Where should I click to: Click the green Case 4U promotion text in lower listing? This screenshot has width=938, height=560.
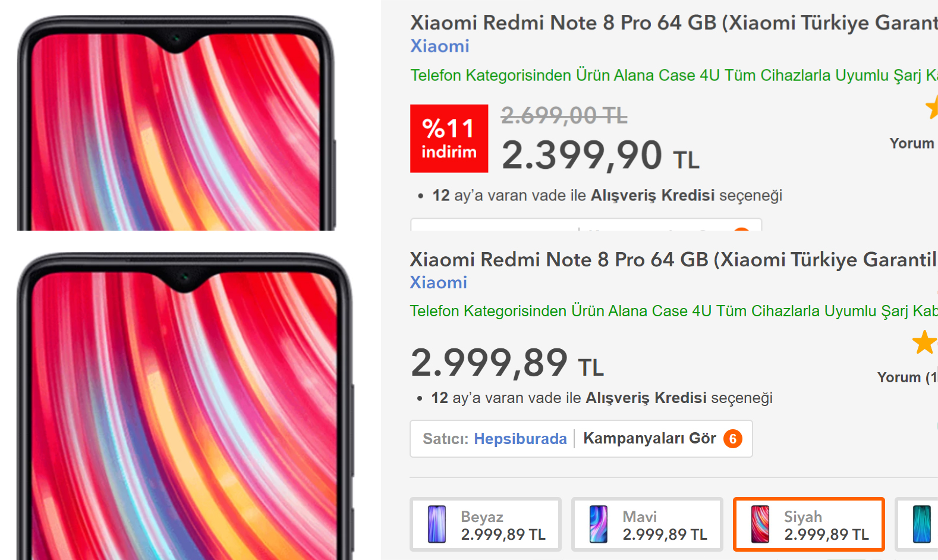tap(673, 311)
